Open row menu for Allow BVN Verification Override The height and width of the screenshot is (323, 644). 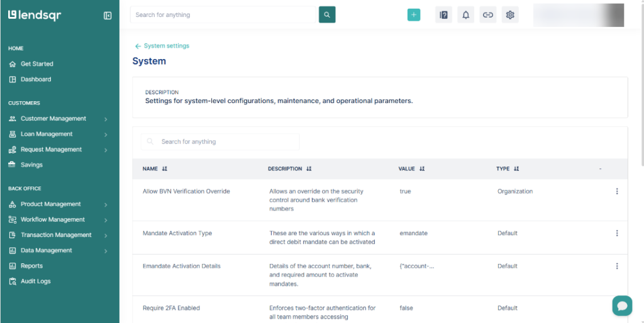coord(617,191)
